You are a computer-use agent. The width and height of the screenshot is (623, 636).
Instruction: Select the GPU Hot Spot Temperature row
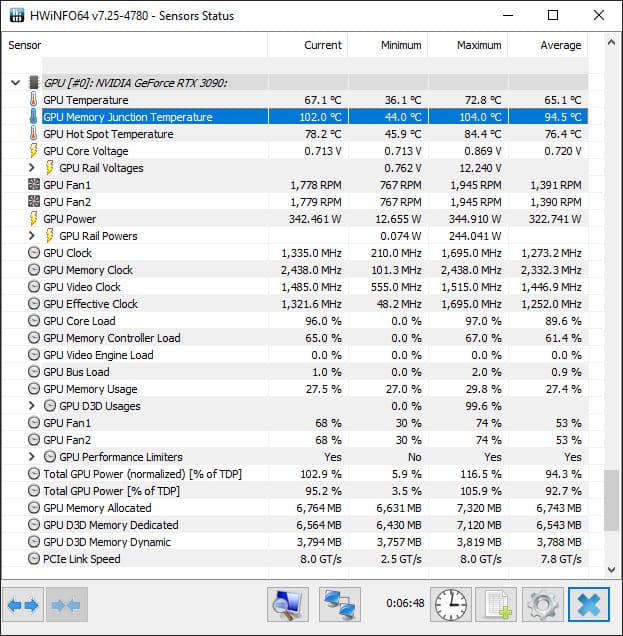tap(298, 134)
